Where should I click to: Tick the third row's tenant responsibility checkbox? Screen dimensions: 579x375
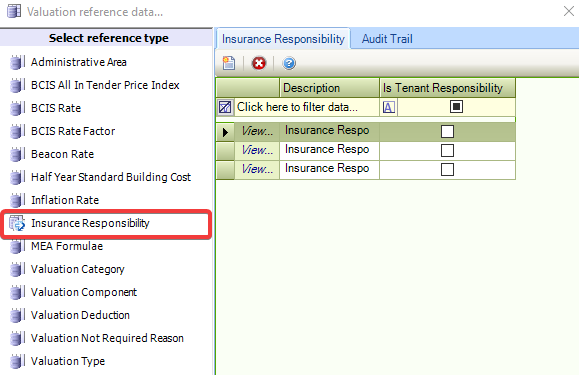click(x=447, y=169)
